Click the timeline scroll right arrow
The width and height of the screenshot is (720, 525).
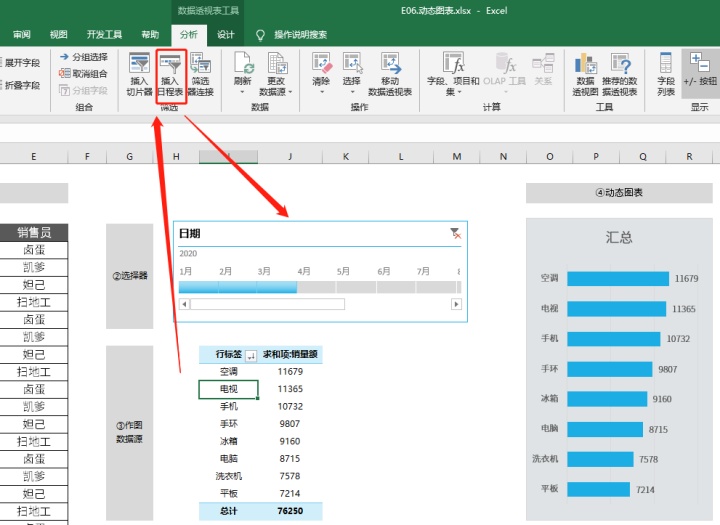tap(456, 304)
